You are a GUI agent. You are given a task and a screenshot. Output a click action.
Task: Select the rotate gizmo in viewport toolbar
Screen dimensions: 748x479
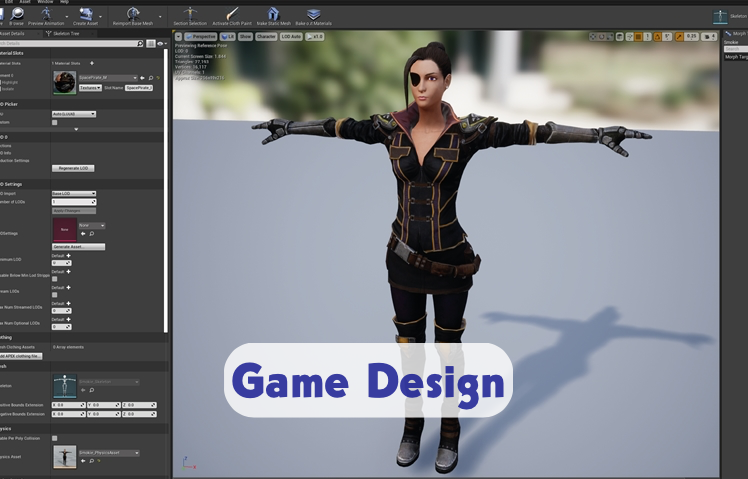point(602,36)
